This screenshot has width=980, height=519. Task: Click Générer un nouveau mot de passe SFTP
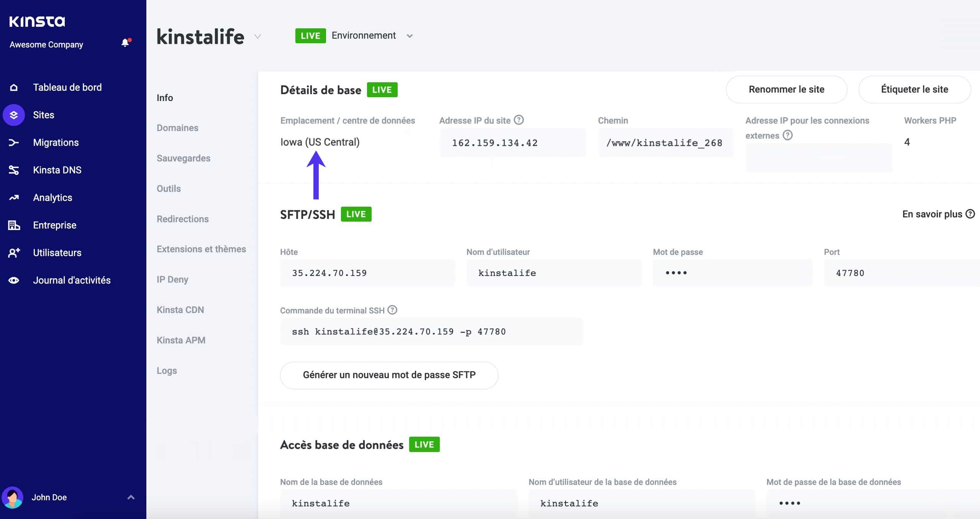[389, 375]
